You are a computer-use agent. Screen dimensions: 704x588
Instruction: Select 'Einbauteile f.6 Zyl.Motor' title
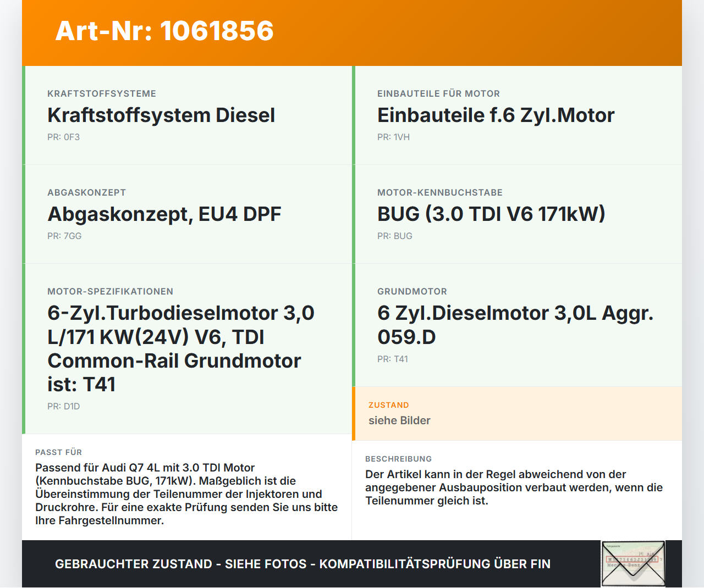[x=496, y=115]
